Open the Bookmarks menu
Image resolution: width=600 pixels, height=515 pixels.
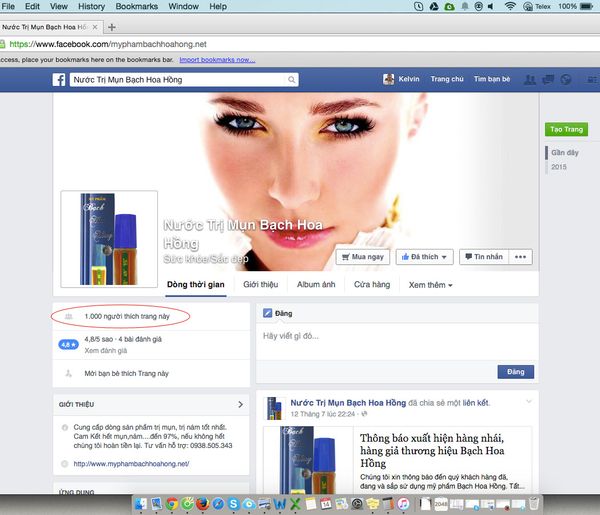point(137,7)
